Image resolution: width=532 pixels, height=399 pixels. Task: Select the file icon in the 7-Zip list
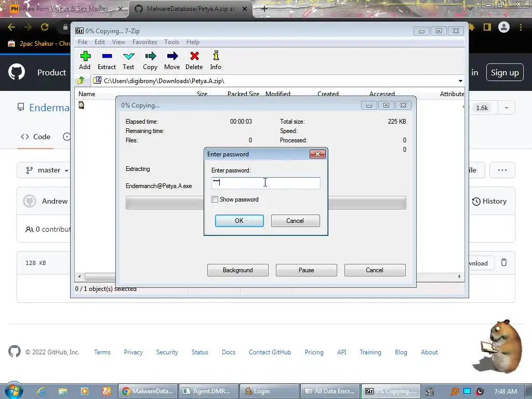(x=82, y=105)
